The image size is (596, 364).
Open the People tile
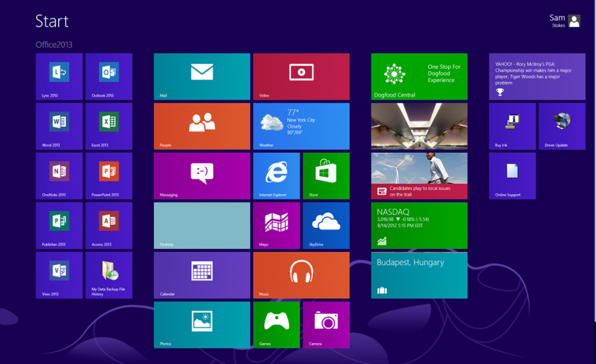pos(202,126)
